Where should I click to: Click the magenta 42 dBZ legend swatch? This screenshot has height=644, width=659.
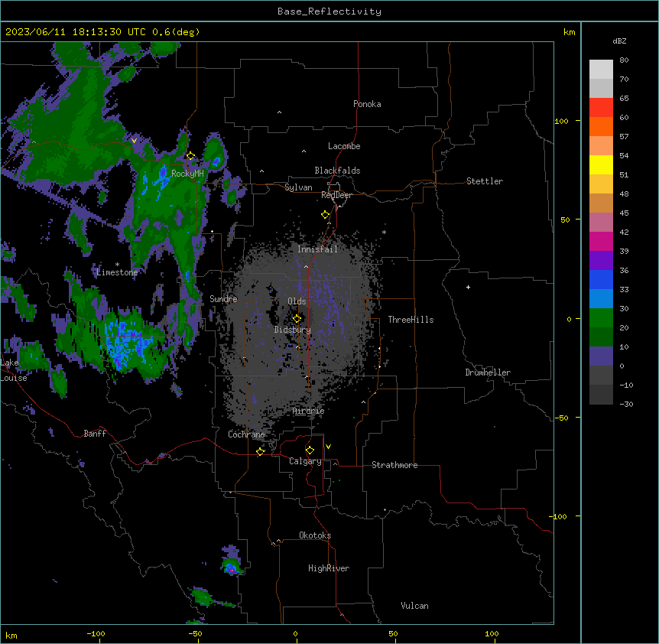(601, 241)
